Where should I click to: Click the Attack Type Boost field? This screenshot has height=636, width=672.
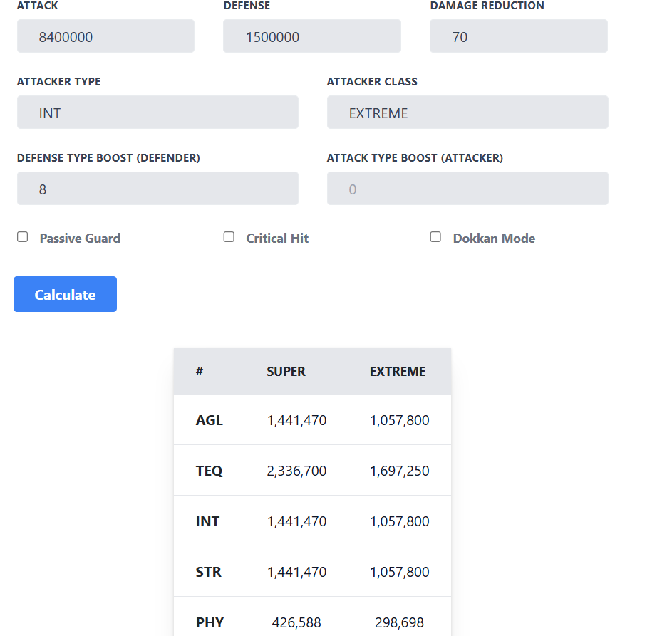tap(467, 189)
